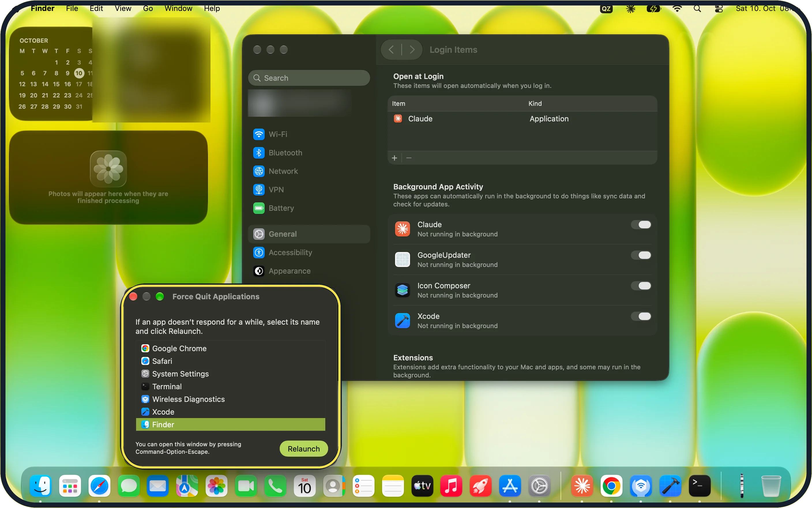Toggle GoogleUpdater background activity switch

pos(641,255)
